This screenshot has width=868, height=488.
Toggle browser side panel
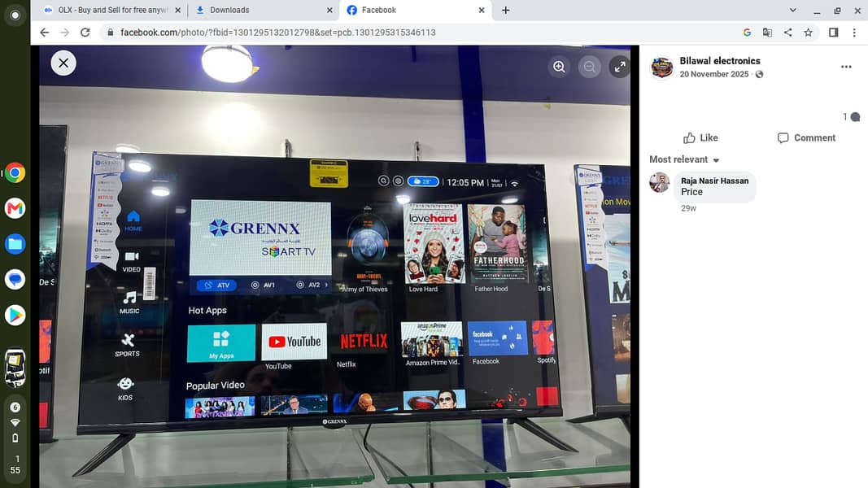[x=833, y=33]
